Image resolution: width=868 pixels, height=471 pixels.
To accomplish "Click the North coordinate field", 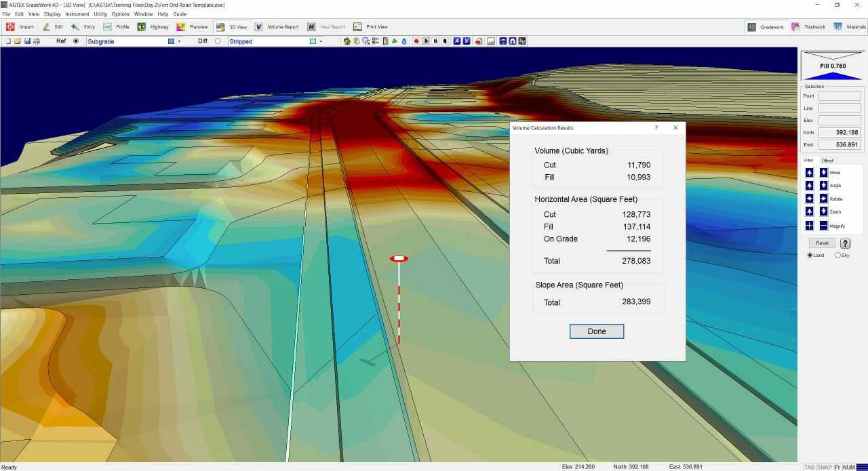I will 840,133.
